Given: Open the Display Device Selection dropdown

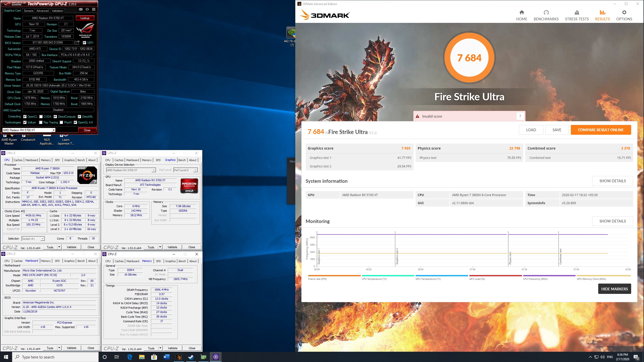Looking at the screenshot, I should (131, 170).
